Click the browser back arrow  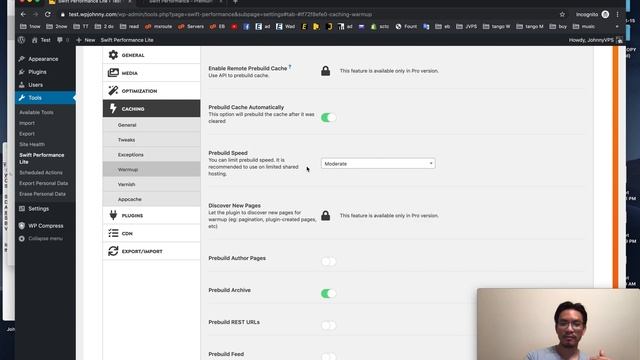point(23,14)
